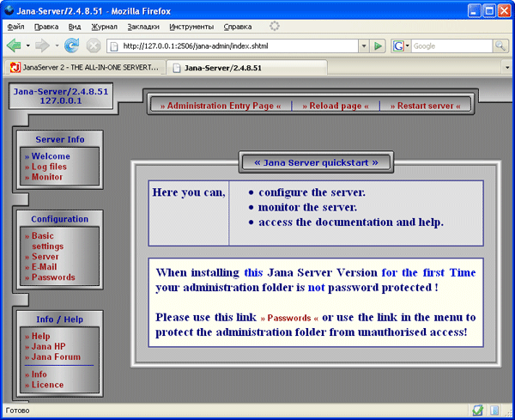Click the Info / Help panel heading
Screen dimensions: 515x420
coord(60,320)
